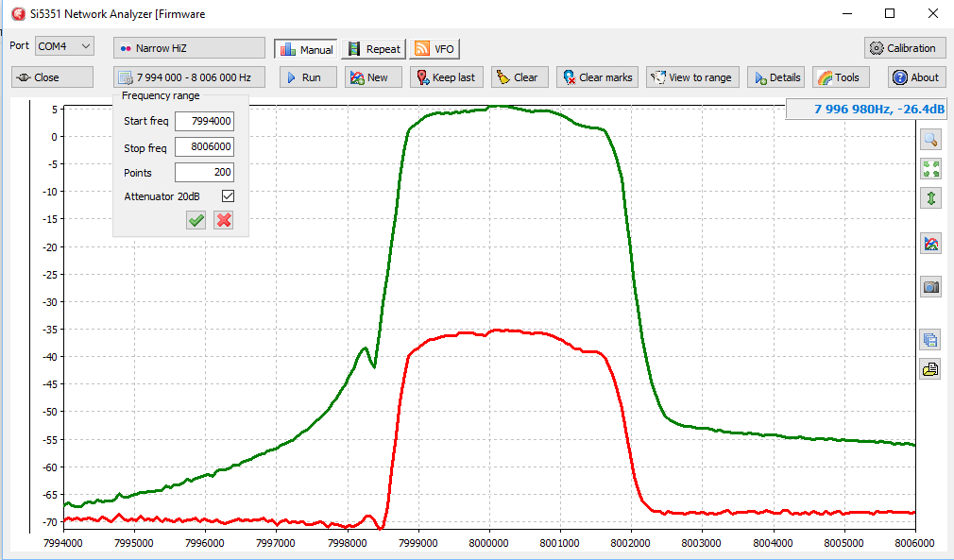
Task: Switch to VFO mode
Action: [435, 49]
